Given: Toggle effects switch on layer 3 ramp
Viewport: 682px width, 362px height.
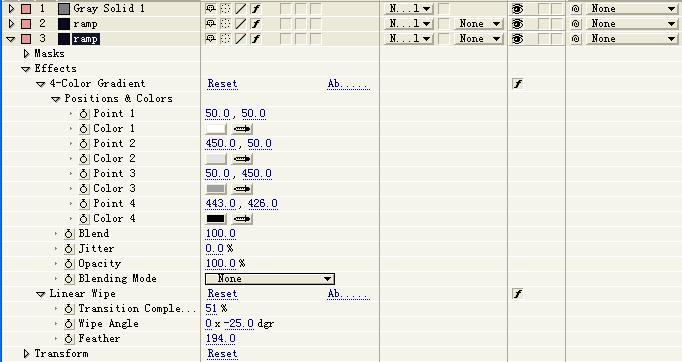Looking at the screenshot, I should [256, 39].
